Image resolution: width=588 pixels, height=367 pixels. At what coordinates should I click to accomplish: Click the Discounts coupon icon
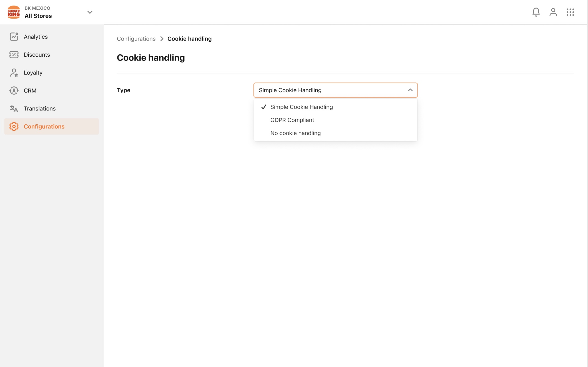coord(14,55)
